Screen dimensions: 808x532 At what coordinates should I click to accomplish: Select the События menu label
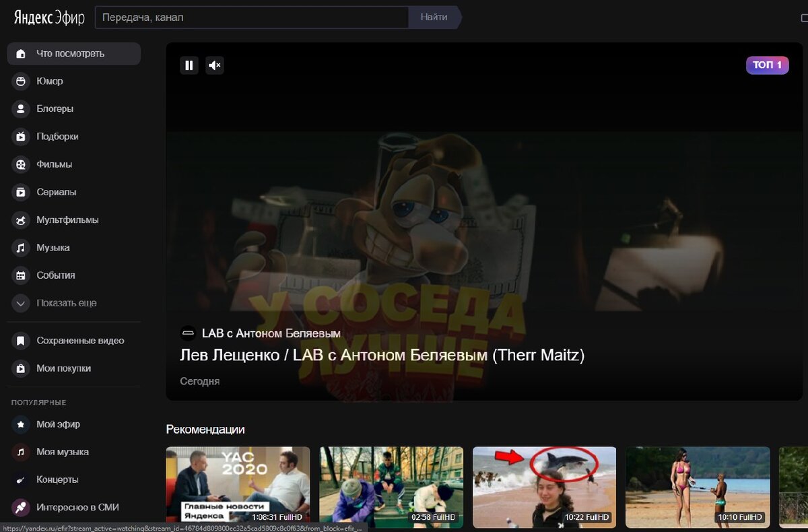click(56, 275)
